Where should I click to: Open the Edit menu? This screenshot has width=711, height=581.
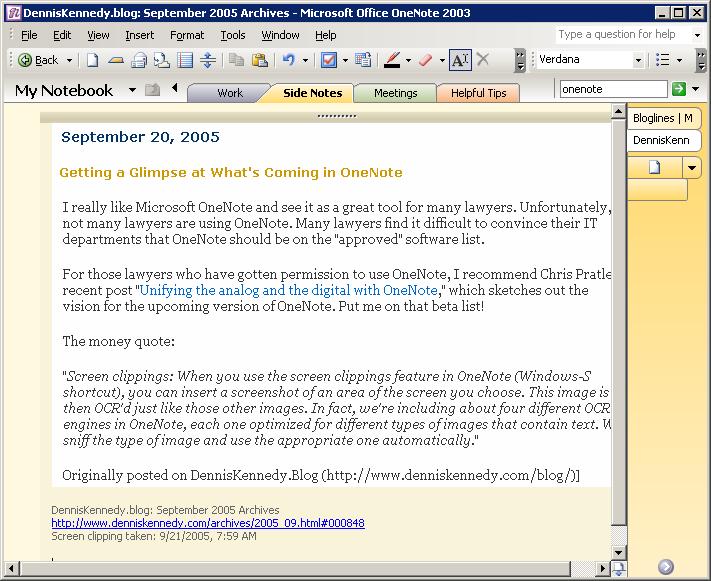tap(62, 35)
